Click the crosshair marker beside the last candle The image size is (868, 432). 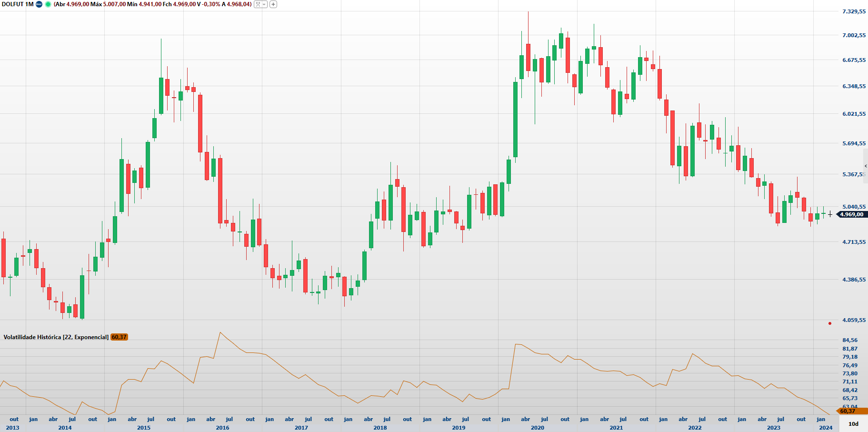click(830, 214)
